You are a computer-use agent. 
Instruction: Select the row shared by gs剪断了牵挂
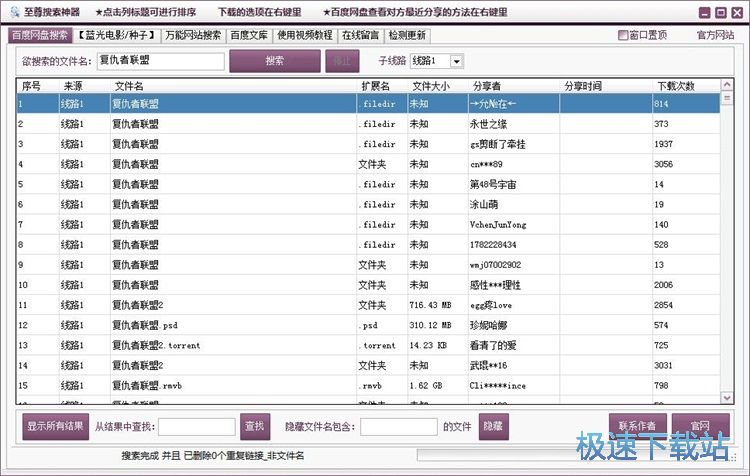[368, 144]
